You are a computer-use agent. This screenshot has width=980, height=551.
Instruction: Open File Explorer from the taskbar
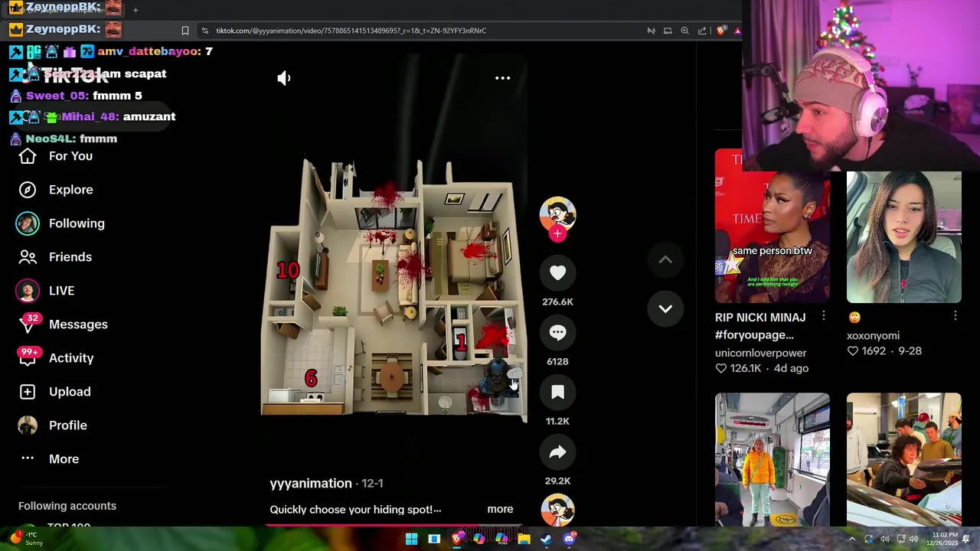point(524,539)
